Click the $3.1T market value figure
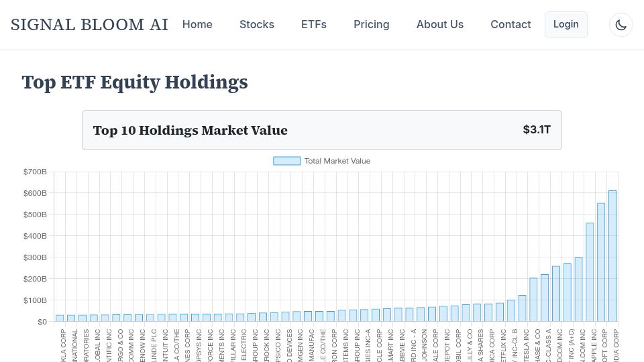The width and height of the screenshot is (644, 362). pos(537,129)
